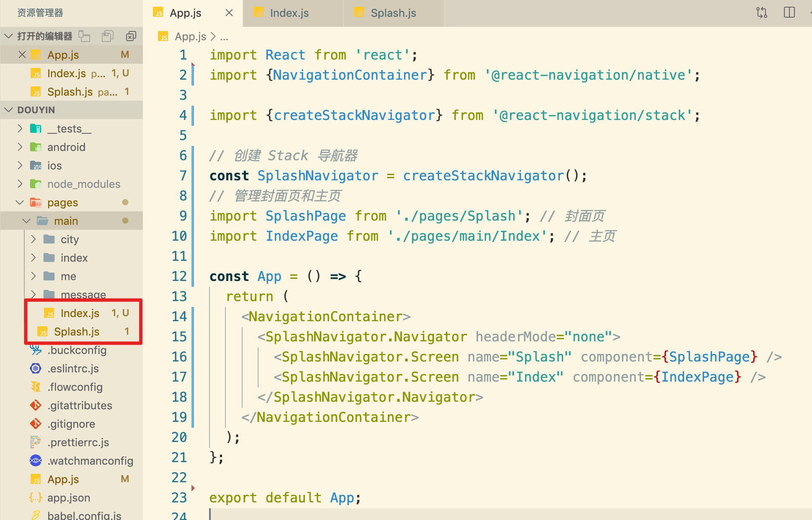Open the .prettierrc.js file
The height and width of the screenshot is (520, 812).
click(71, 442)
